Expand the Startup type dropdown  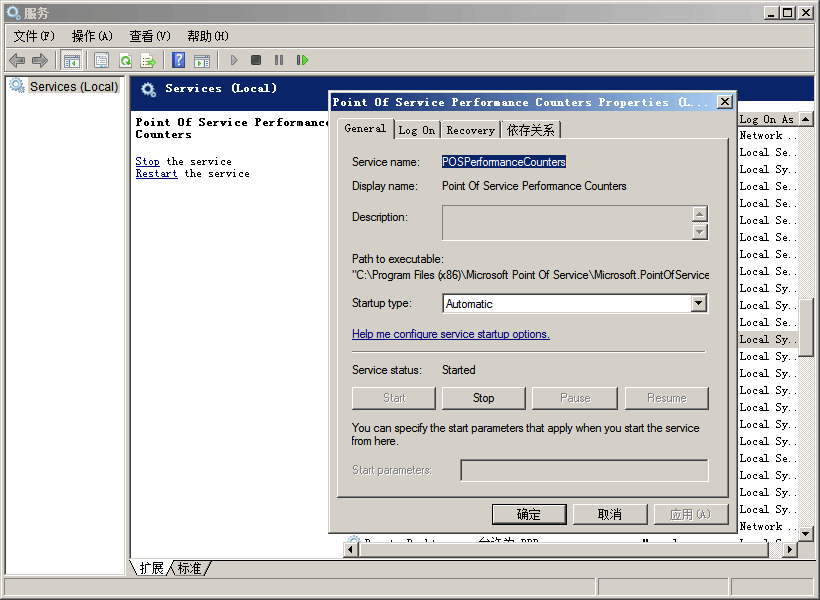[x=698, y=304]
